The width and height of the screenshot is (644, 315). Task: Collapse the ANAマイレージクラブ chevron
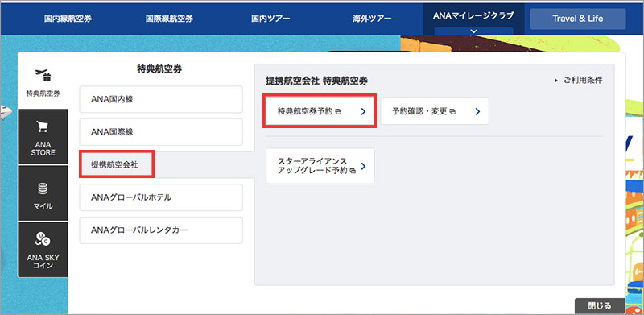pos(473,31)
